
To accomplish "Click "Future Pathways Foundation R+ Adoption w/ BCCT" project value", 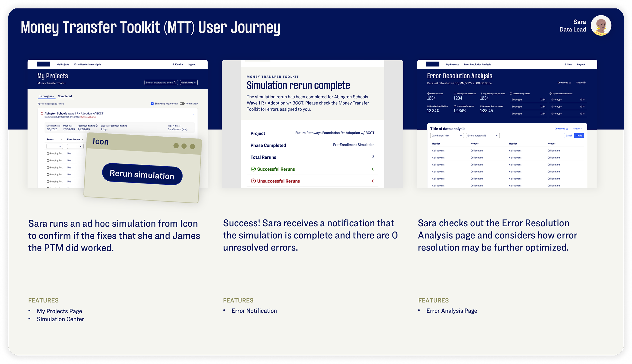I will click(335, 133).
